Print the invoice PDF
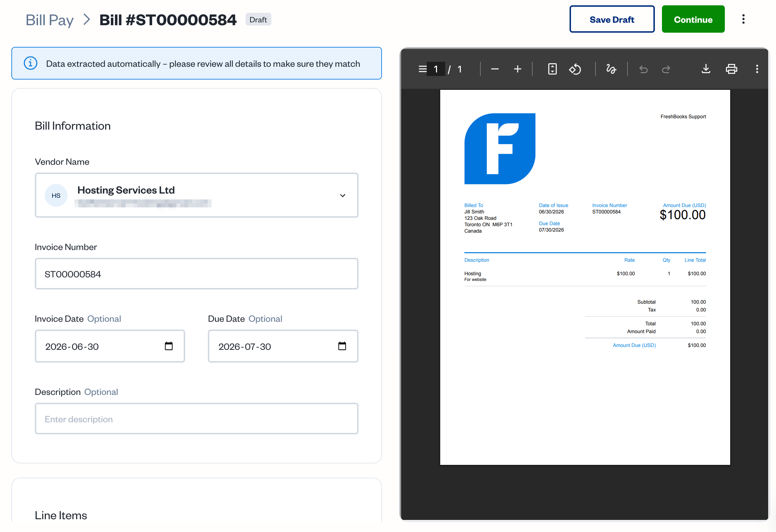The height and width of the screenshot is (532, 776). click(x=732, y=69)
